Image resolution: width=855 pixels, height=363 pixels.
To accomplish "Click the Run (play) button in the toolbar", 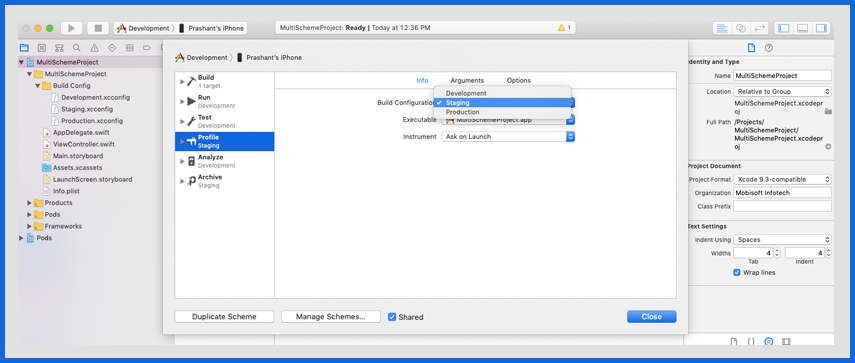I will [71, 28].
